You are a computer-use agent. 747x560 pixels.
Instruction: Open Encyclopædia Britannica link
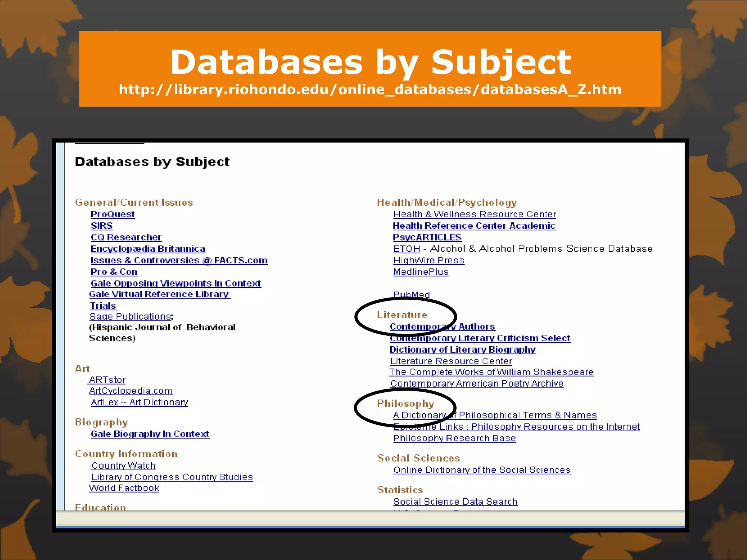(148, 249)
